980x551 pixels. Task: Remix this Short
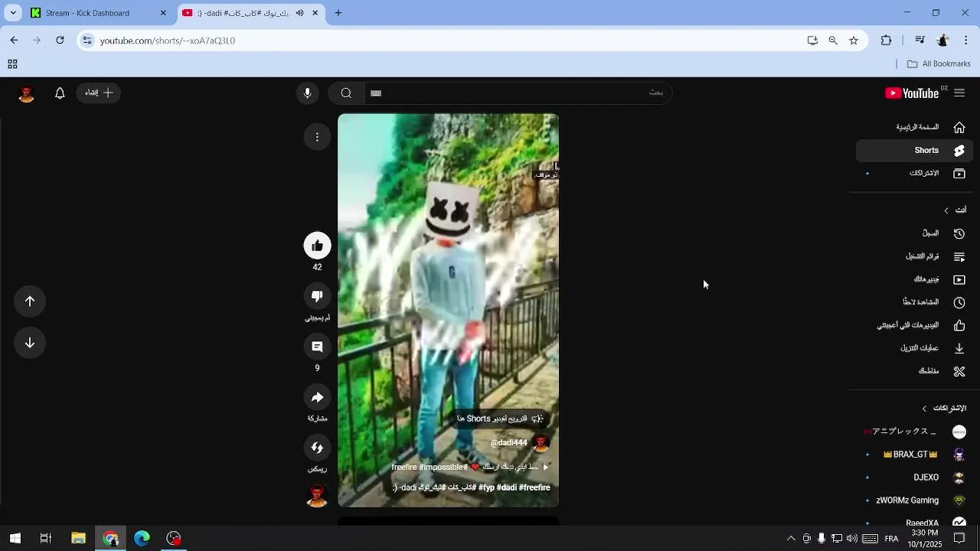coord(317,448)
